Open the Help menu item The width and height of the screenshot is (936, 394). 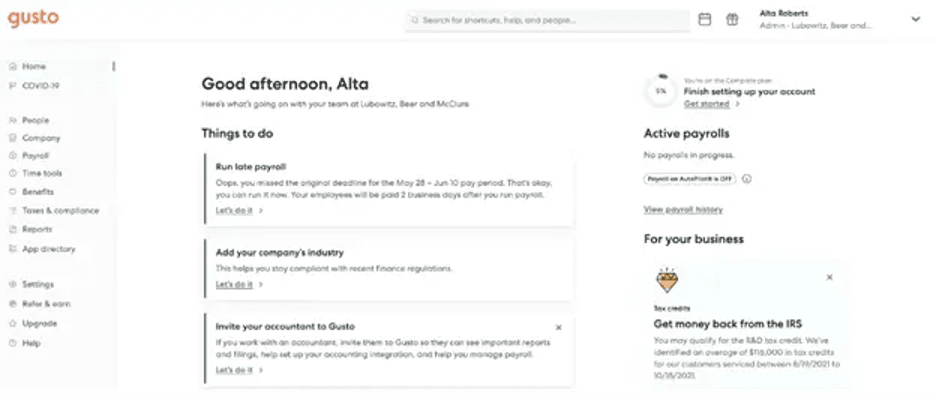coord(32,343)
